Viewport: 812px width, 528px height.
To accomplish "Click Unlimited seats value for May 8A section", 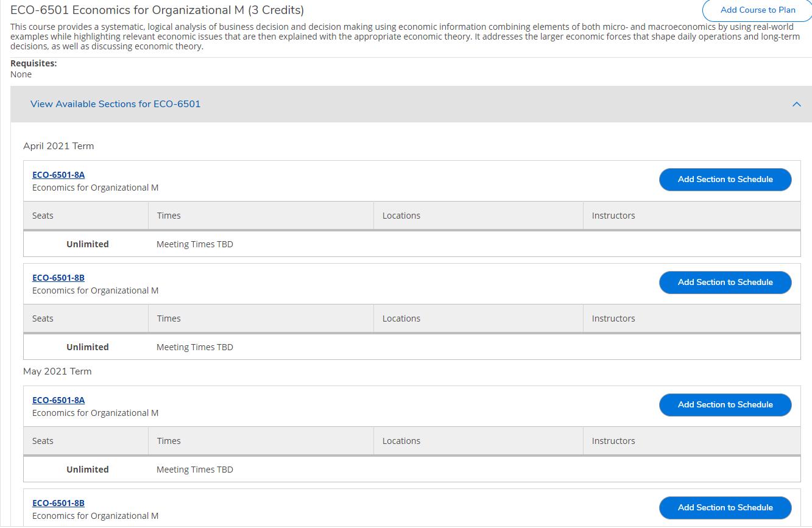I will click(x=88, y=470).
